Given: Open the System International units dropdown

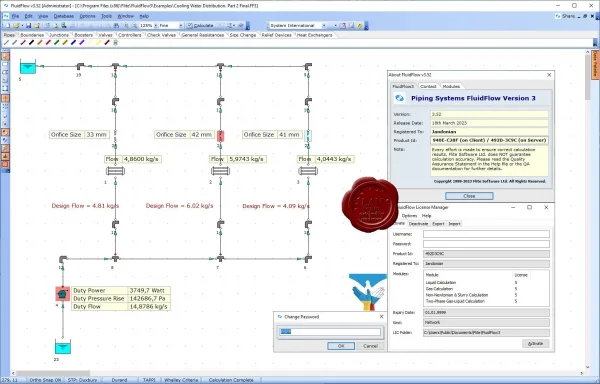Looking at the screenshot, I should [x=324, y=26].
